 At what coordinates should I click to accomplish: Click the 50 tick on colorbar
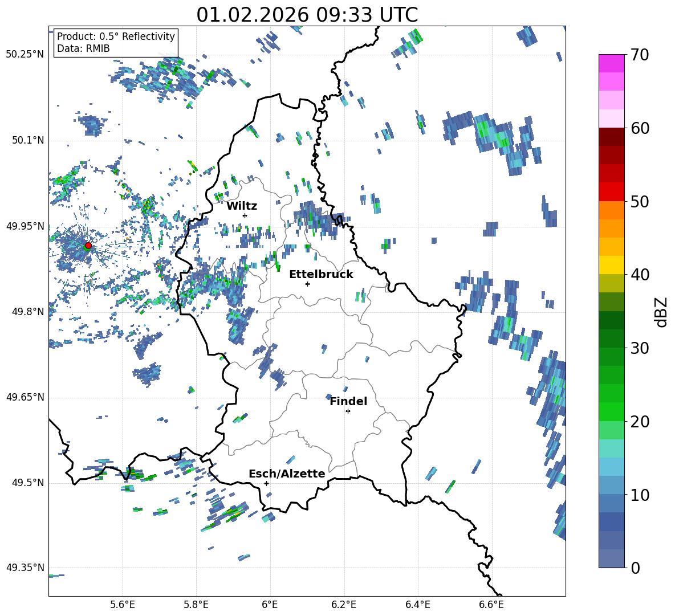(640, 202)
